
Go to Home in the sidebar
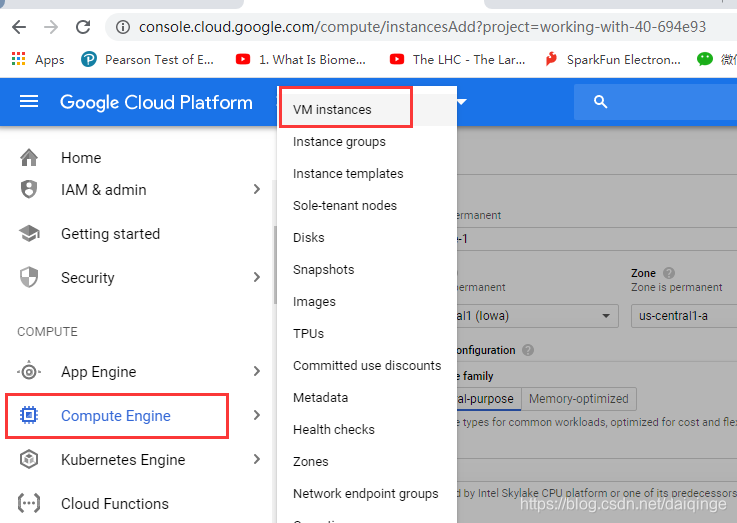point(81,158)
